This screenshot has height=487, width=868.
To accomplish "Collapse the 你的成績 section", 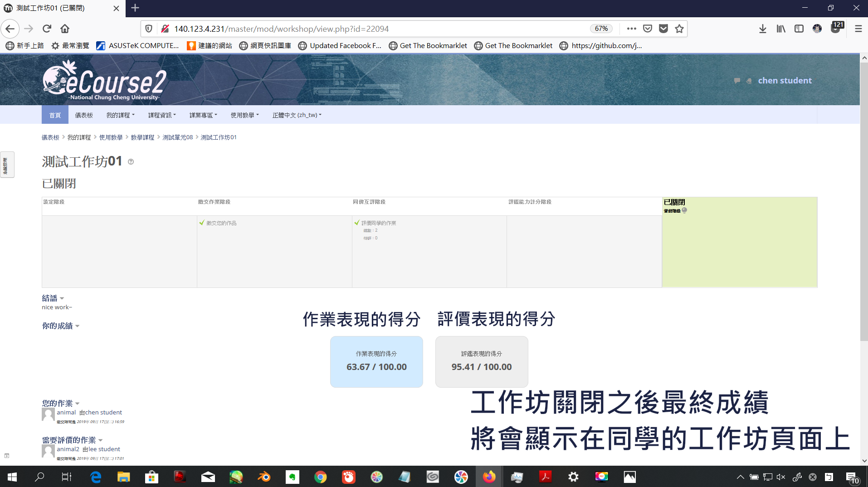I will [x=77, y=326].
